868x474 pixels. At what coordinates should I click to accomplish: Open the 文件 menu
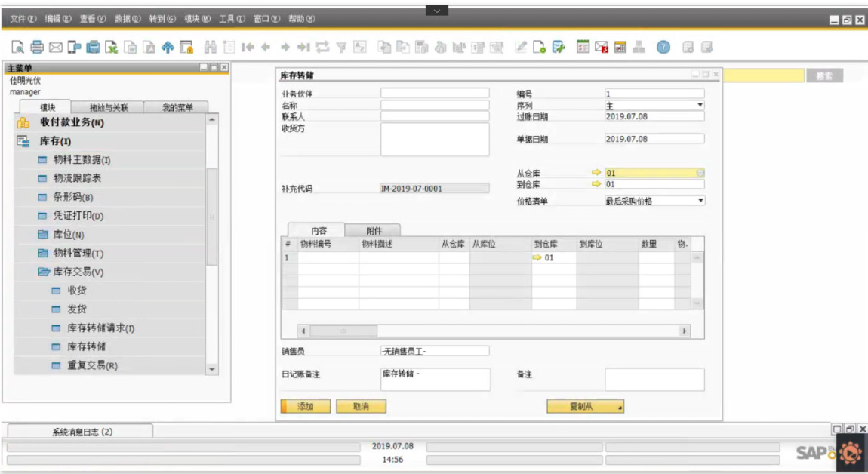23,19
